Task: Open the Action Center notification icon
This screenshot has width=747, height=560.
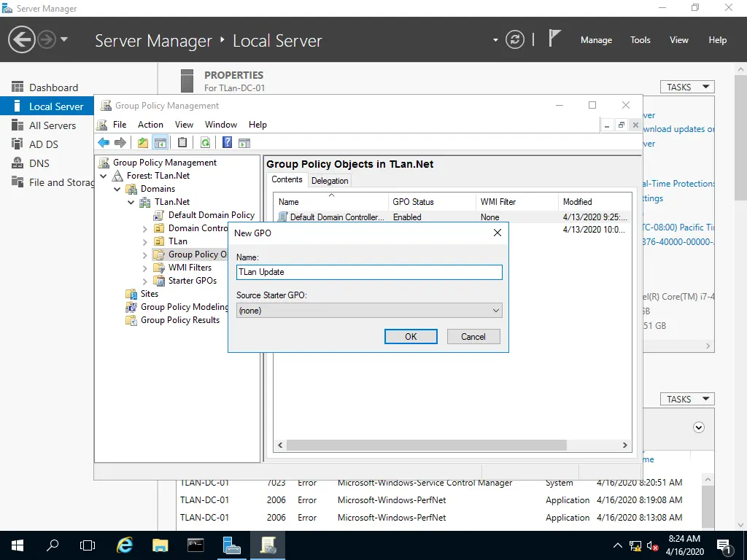Action: coord(724,545)
